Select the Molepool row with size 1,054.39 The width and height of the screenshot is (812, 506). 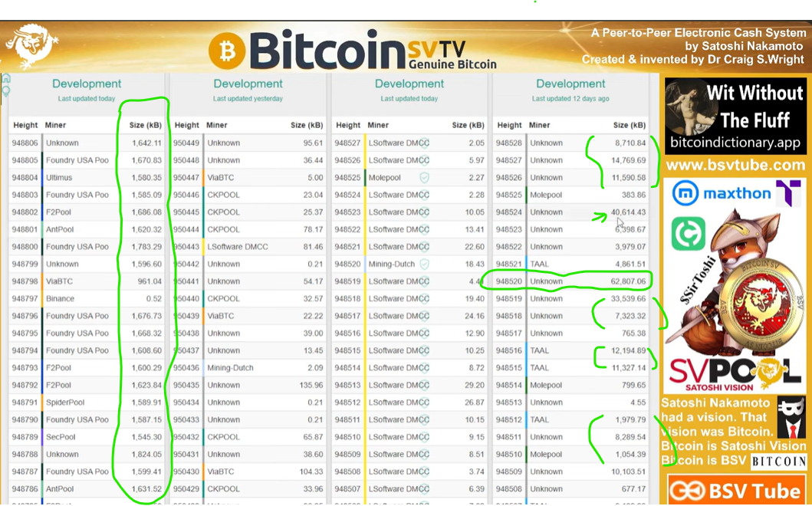point(570,454)
